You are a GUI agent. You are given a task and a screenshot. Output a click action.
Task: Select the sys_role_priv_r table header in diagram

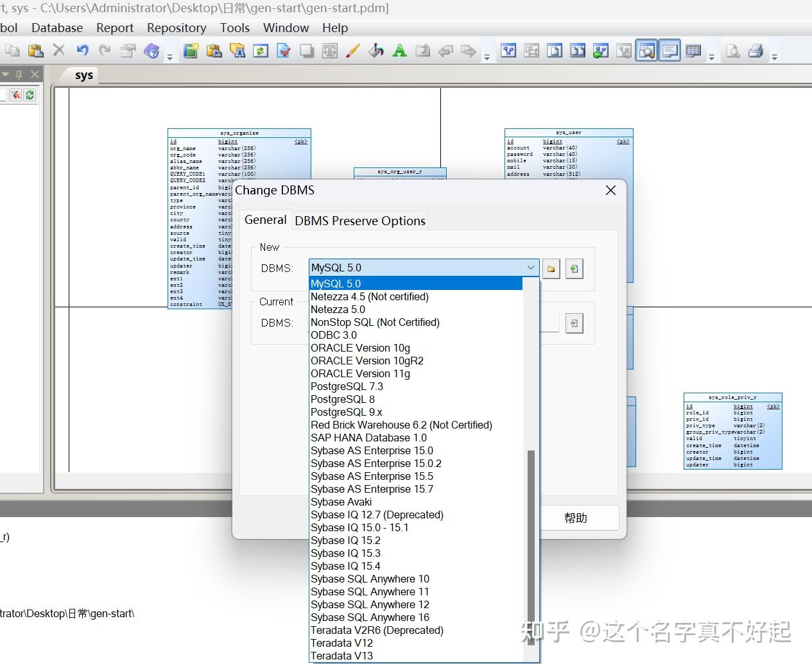[x=732, y=397]
